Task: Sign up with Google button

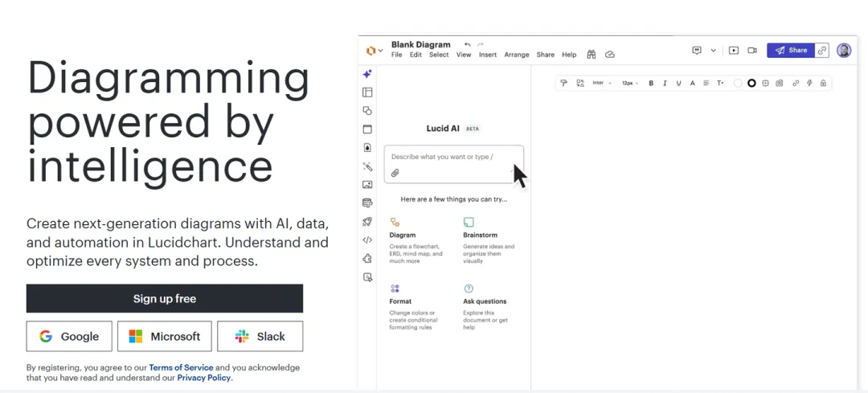Action: pyautogui.click(x=69, y=336)
